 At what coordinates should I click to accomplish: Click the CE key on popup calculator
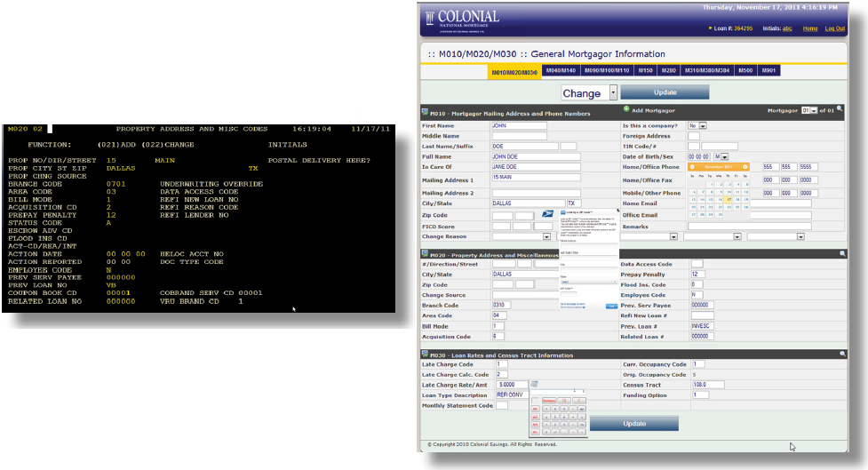[565, 400]
